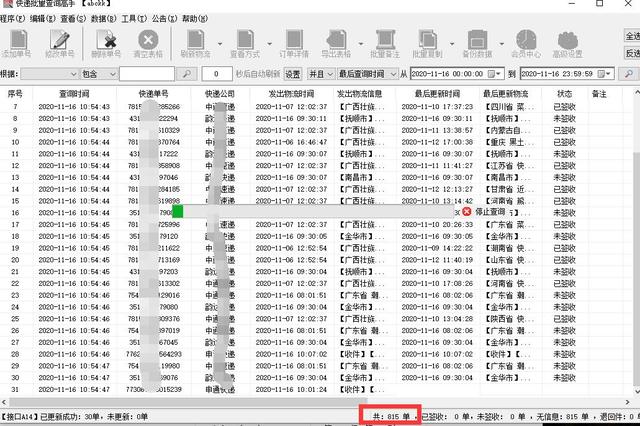This screenshot has height=426, width=640.
Task: Open the 工具(T) menu
Action: pyautogui.click(x=134, y=19)
